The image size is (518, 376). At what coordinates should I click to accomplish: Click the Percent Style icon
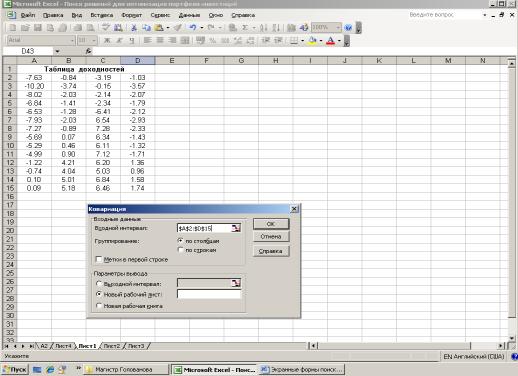click(213, 40)
